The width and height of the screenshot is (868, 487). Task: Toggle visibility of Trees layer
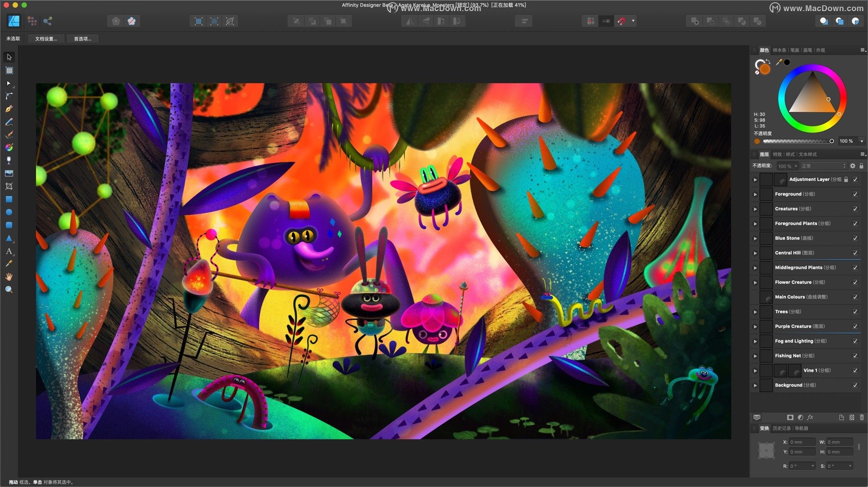[855, 312]
